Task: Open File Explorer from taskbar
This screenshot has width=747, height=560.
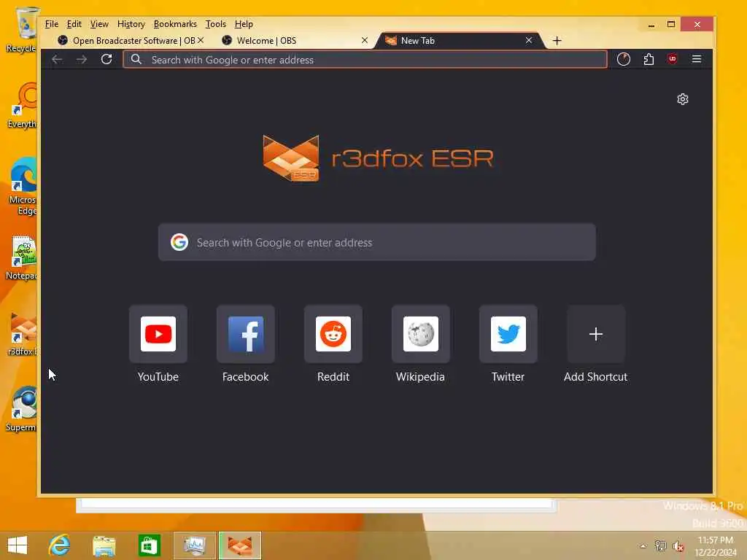Action: pos(104,545)
